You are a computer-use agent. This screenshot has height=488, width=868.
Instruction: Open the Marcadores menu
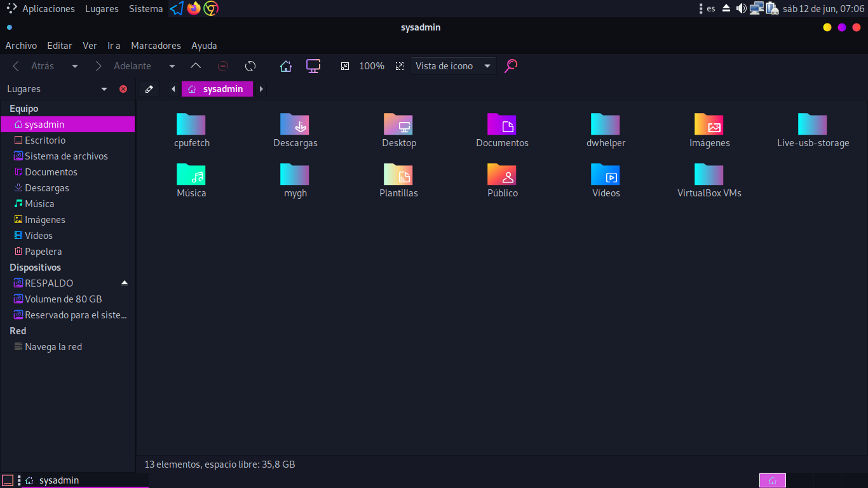[x=156, y=46]
